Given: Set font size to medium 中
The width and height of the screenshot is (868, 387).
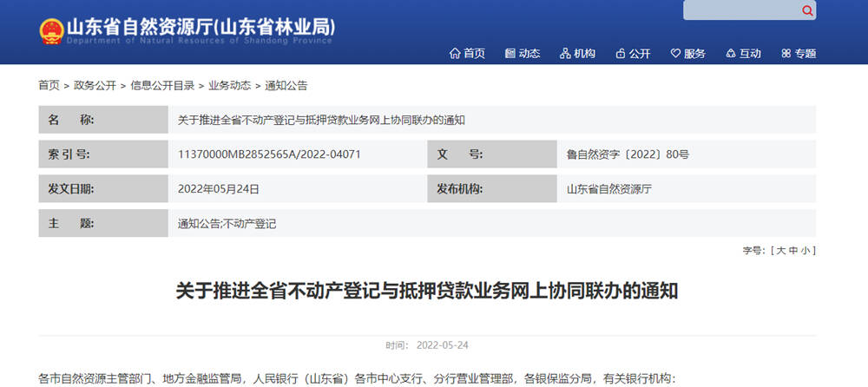Looking at the screenshot, I should point(793,250).
